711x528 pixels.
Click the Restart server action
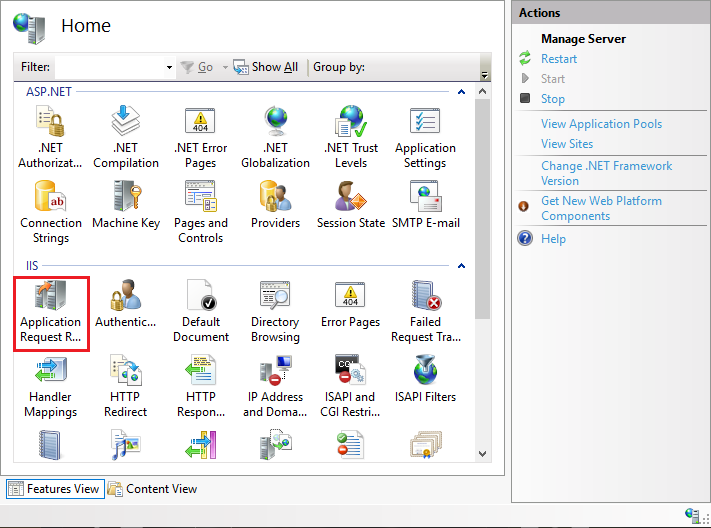pos(559,59)
